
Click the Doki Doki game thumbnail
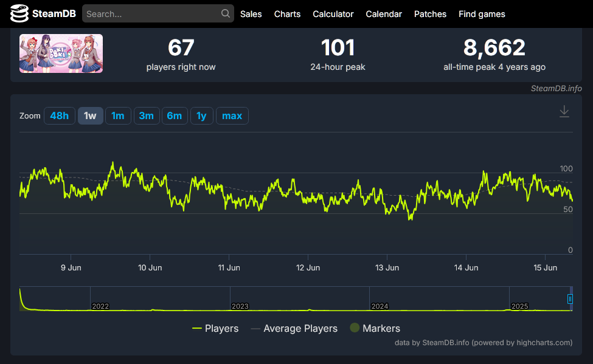pos(61,53)
